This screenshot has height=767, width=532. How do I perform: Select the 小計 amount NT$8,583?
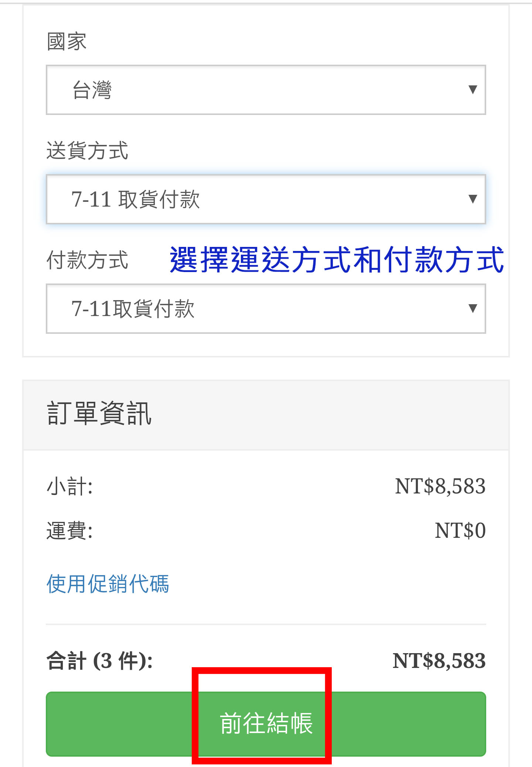[x=440, y=486]
